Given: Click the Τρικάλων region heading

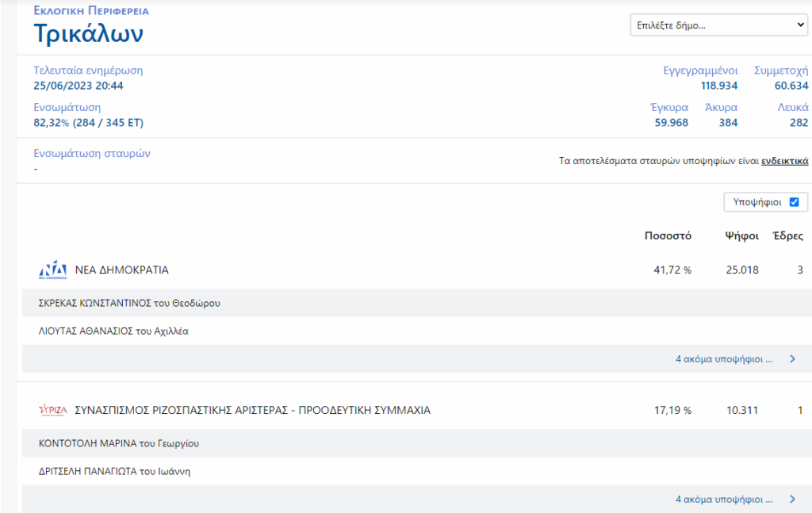Looking at the screenshot, I should [89, 33].
